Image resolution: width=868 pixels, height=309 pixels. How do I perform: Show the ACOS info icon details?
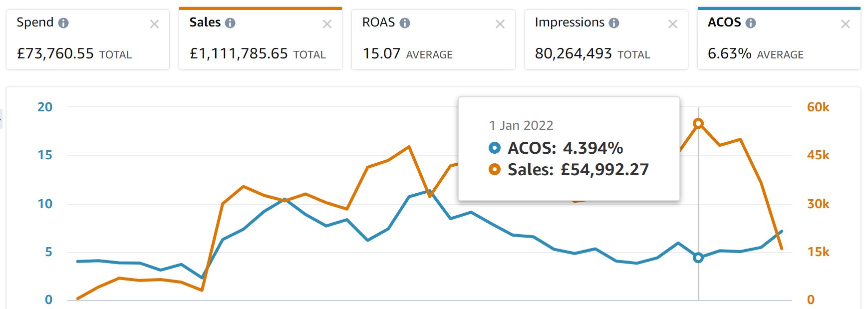[751, 23]
